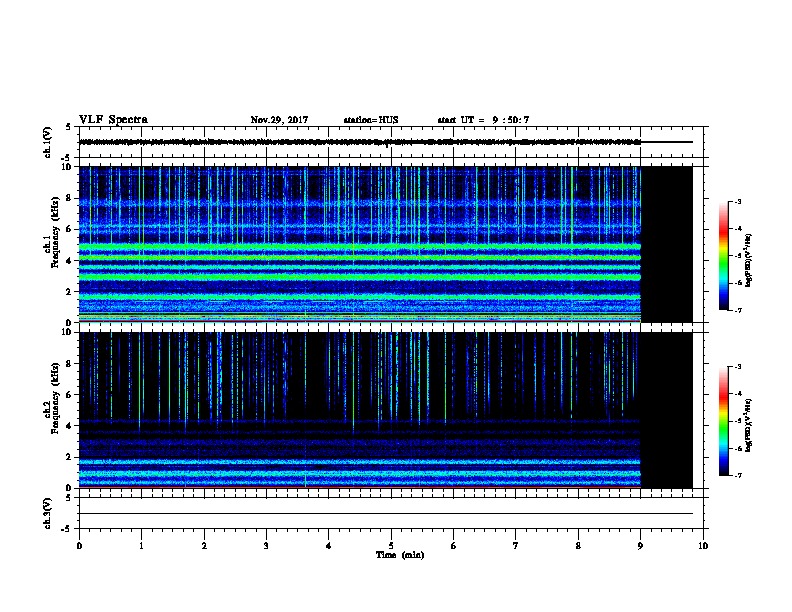Click the time axis tick label "5"
This screenshot has width=792, height=612.
(391, 545)
